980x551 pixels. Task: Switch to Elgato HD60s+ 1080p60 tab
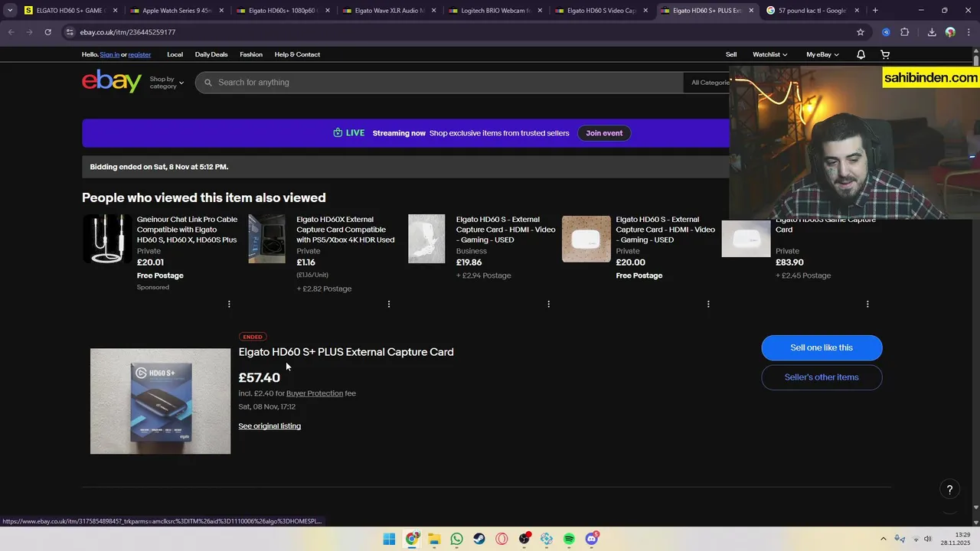click(x=284, y=11)
